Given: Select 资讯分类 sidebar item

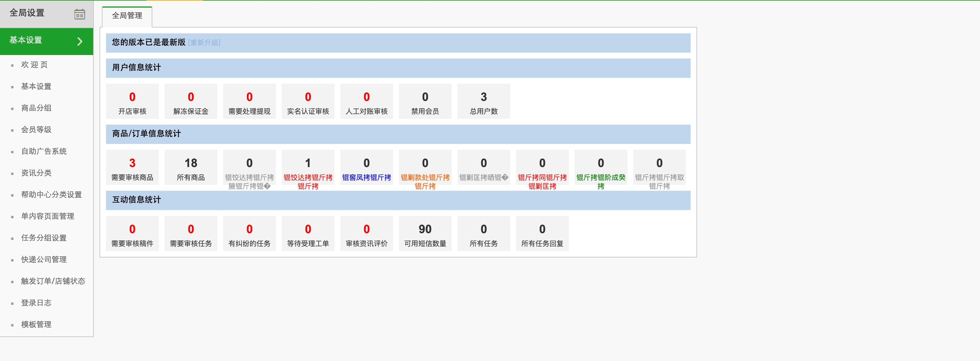Looking at the screenshot, I should pos(36,173).
